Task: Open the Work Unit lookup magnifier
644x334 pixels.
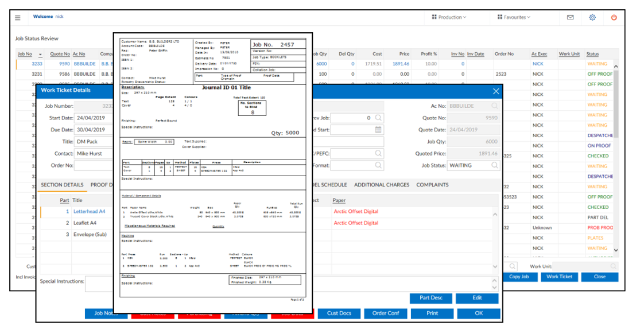Action: (613, 266)
